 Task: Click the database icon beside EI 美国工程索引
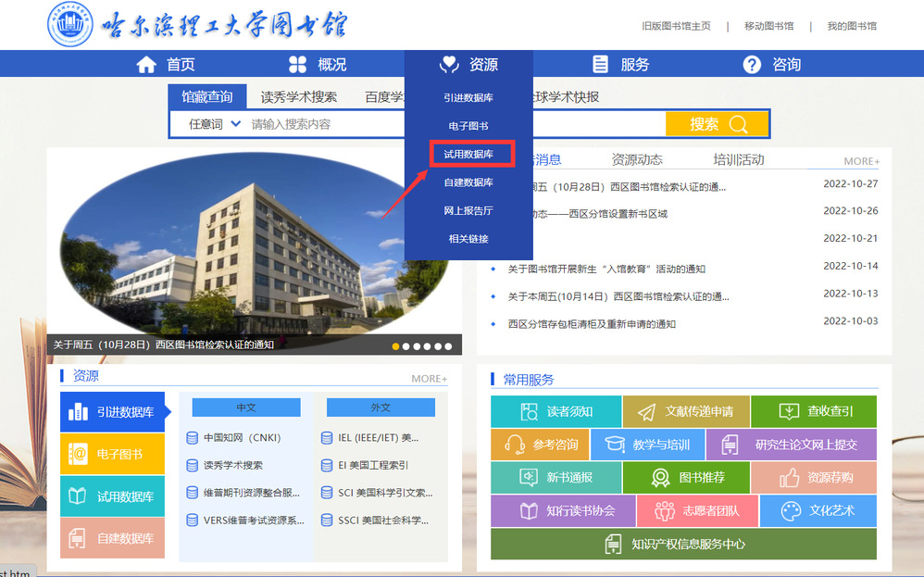327,466
